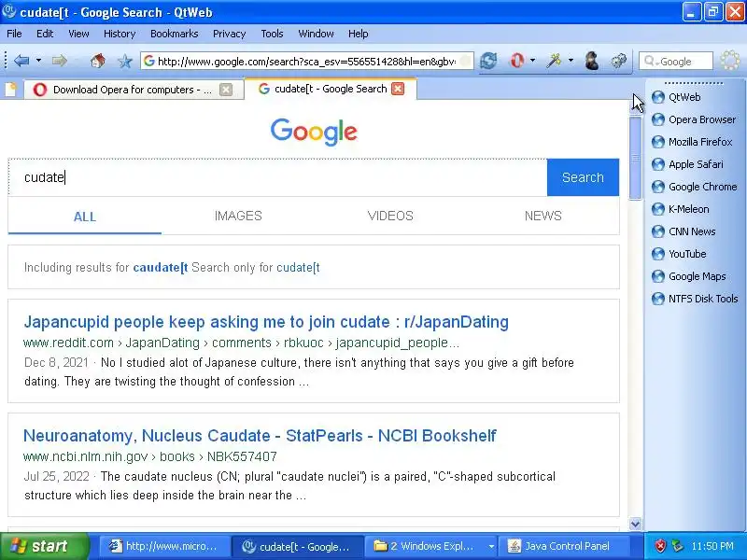Screen dimensions: 747x560
Task: Click the caudate[t suggested spelling link
Action: click(161, 268)
